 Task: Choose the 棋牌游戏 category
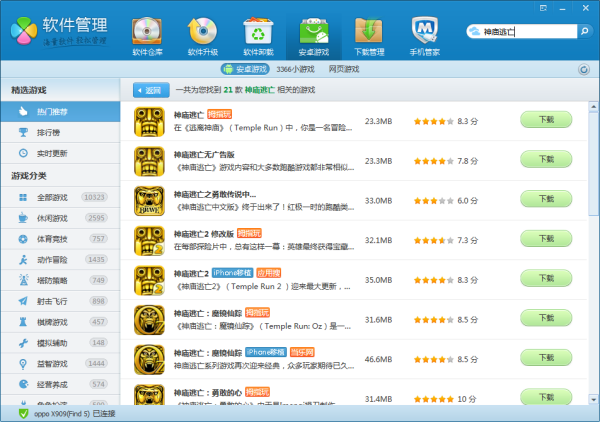pos(52,321)
